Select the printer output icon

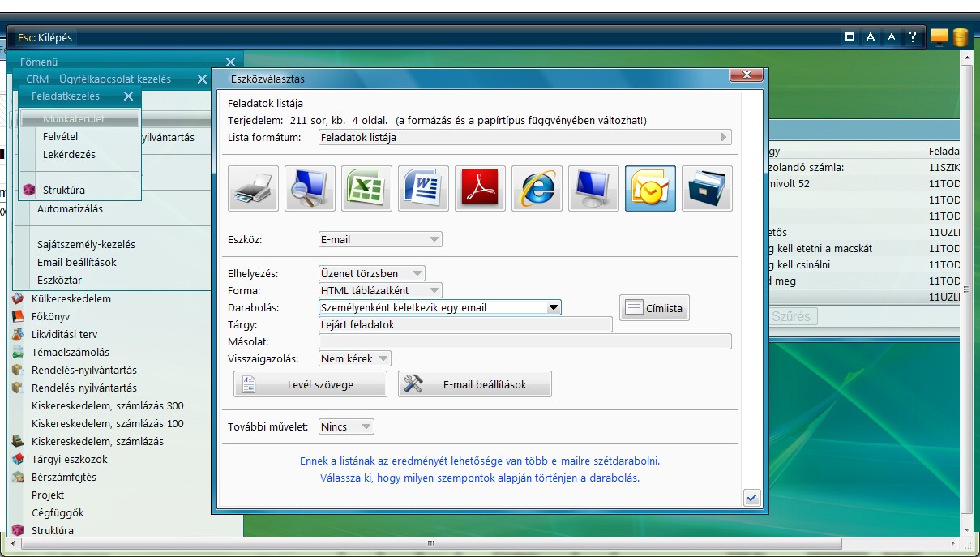pyautogui.click(x=254, y=188)
